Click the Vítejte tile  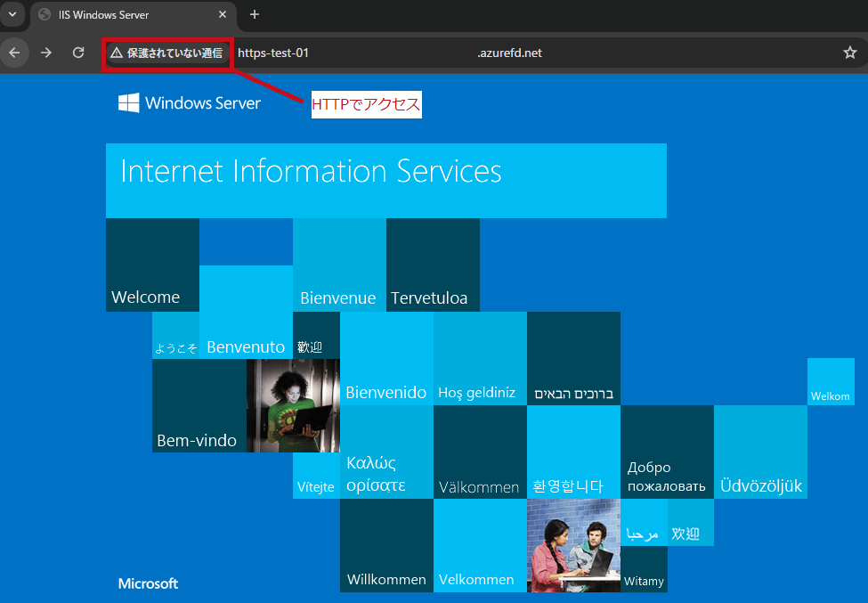(316, 475)
